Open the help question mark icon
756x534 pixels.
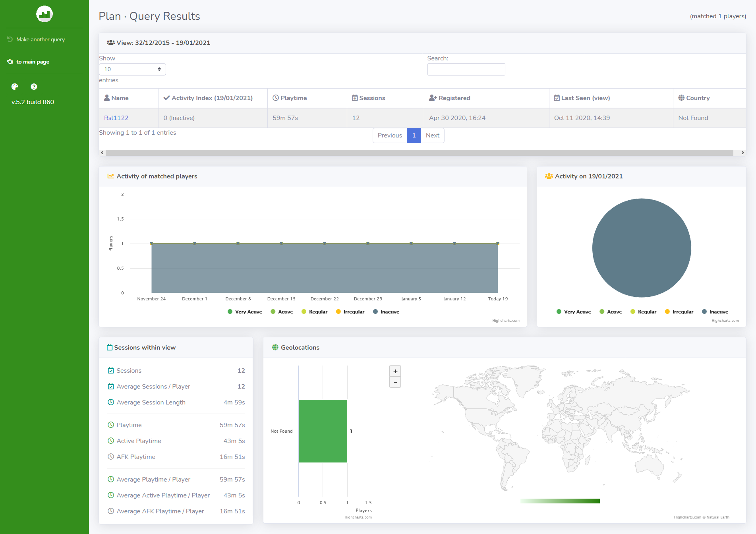34,87
